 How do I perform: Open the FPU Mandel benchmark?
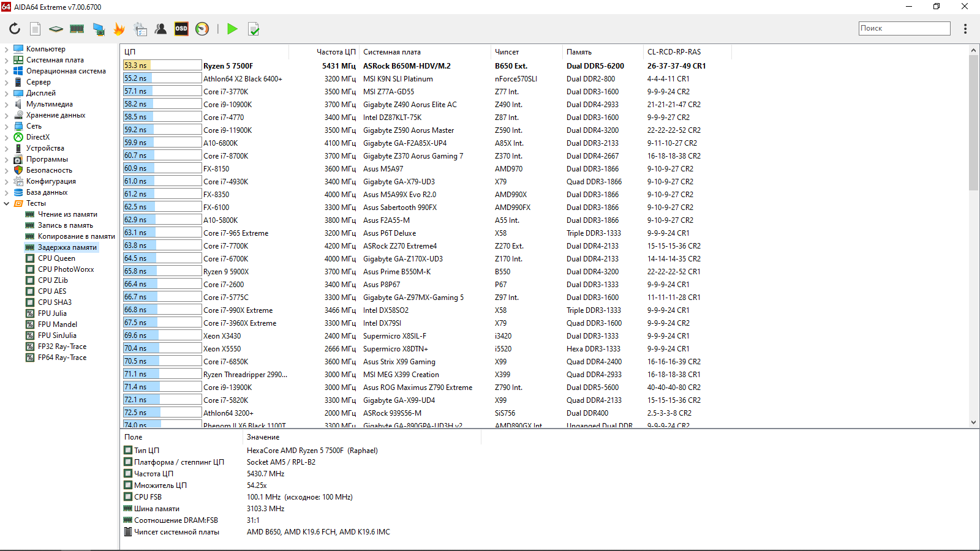(58, 324)
